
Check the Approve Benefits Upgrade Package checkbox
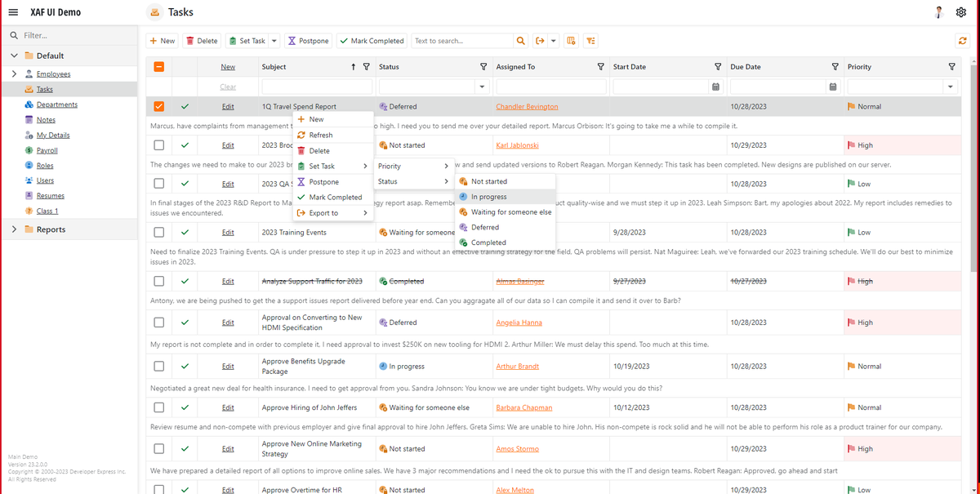(159, 366)
